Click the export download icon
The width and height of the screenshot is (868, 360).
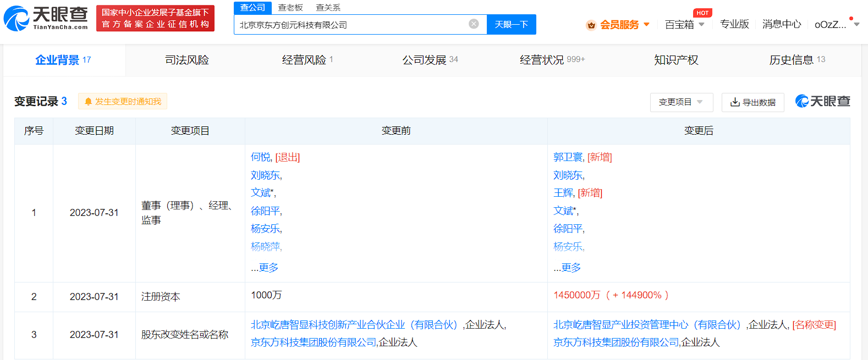click(x=735, y=102)
